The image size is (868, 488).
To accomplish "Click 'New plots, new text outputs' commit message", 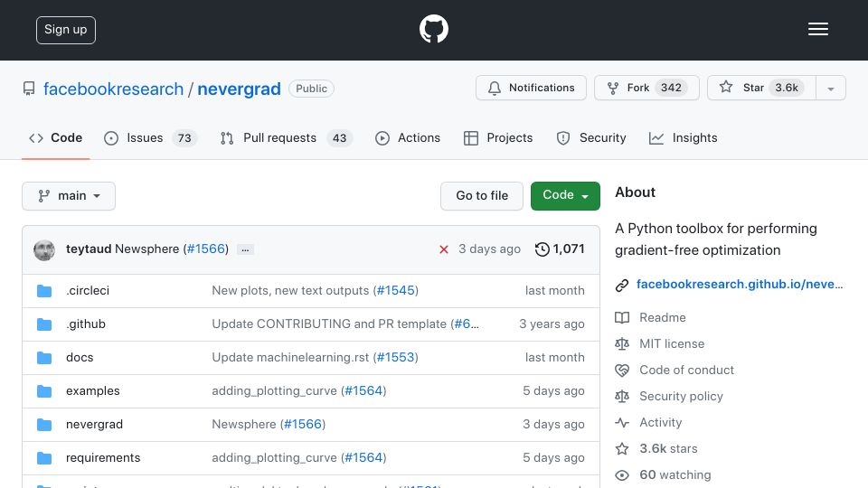I will (x=290, y=291).
